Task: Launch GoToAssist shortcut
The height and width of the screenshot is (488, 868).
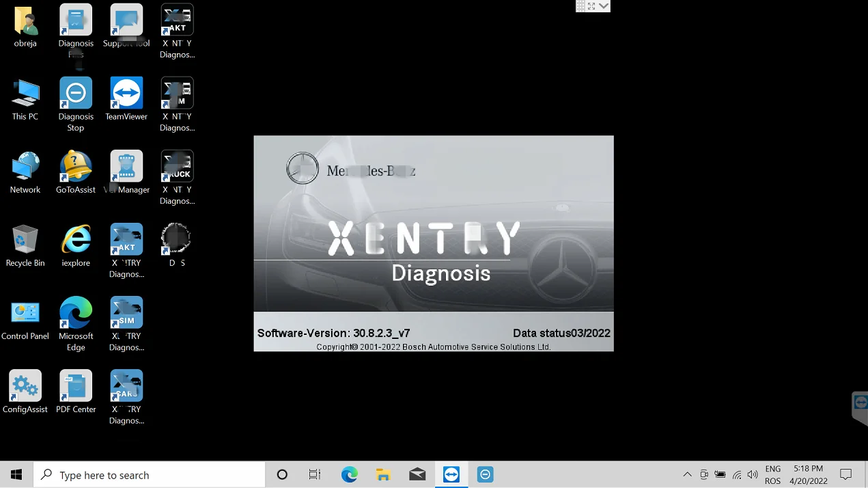Action: pyautogui.click(x=76, y=167)
